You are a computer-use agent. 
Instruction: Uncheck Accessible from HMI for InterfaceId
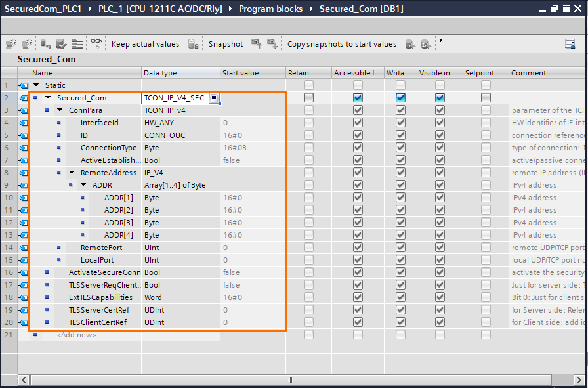click(358, 122)
